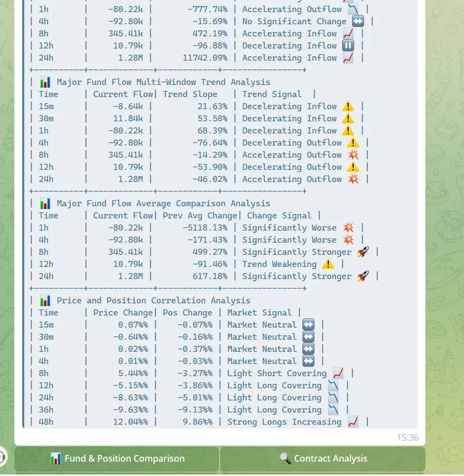
Task: Click the -9.63%% price change value
Action: [x=131, y=410]
